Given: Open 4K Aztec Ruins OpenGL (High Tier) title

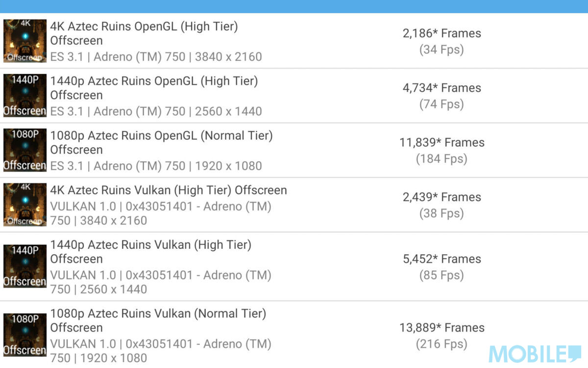Looking at the screenshot, I should click(x=144, y=26).
